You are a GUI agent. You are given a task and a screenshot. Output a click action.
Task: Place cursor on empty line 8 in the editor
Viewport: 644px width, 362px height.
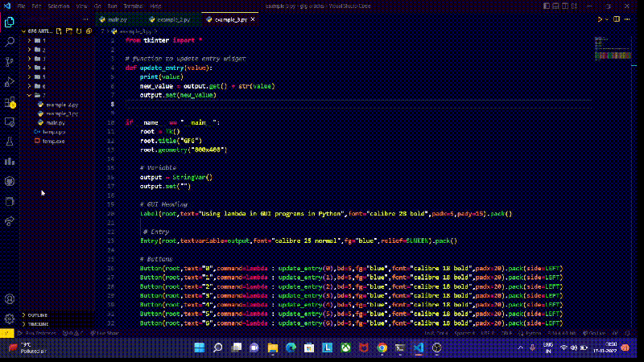tap(357, 105)
